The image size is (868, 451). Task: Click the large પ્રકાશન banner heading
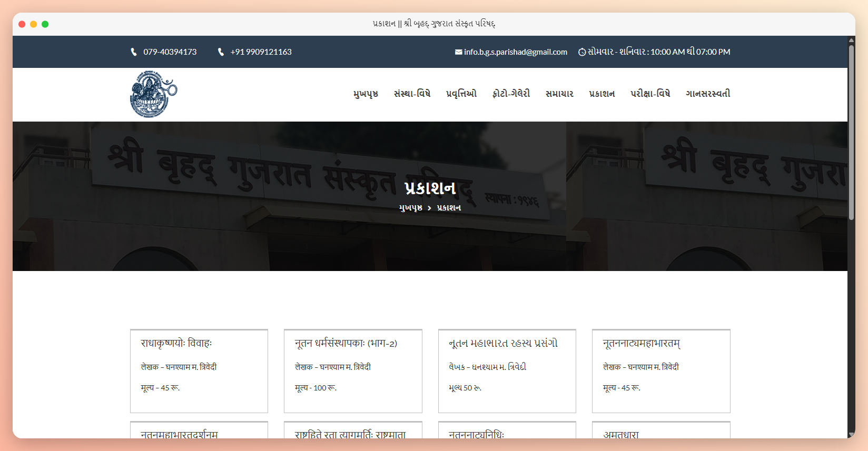click(430, 188)
